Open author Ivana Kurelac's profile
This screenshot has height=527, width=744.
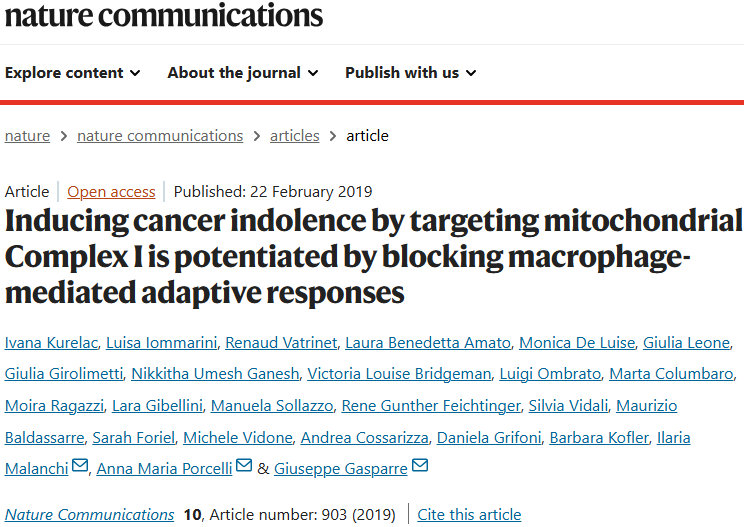[x=51, y=343]
